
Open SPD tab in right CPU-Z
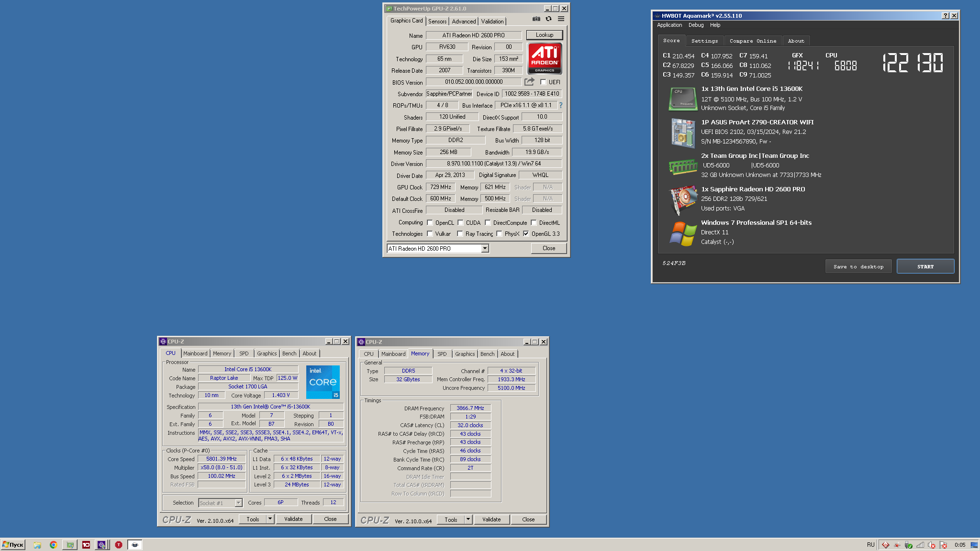[x=442, y=354]
